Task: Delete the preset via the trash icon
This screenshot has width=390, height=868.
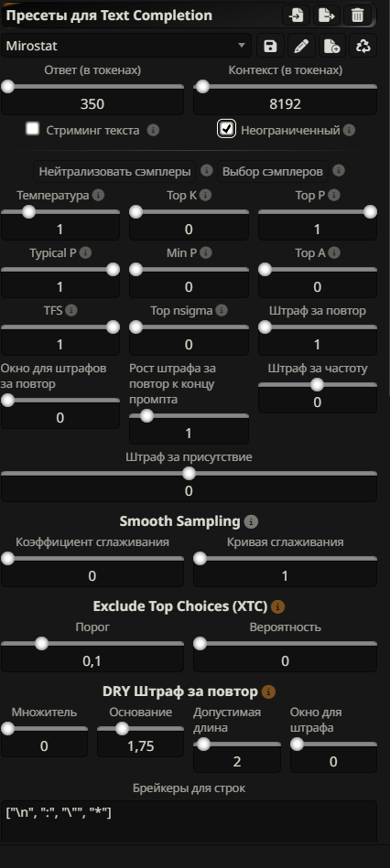Action: 357,16
